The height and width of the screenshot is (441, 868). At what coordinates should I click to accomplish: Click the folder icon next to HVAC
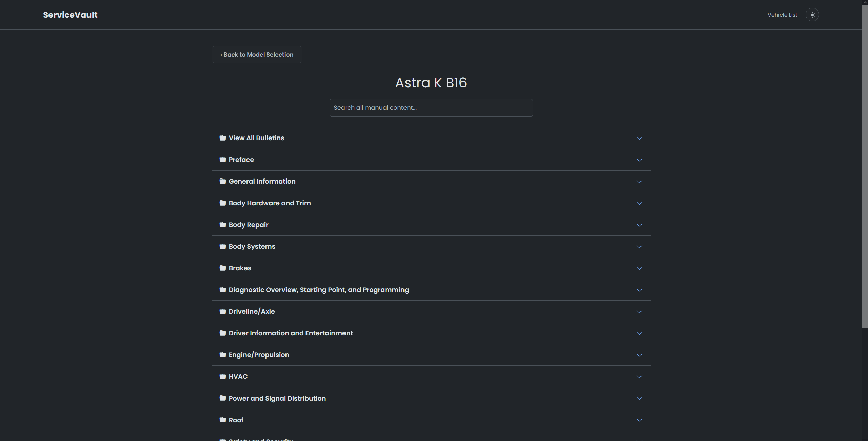223,376
